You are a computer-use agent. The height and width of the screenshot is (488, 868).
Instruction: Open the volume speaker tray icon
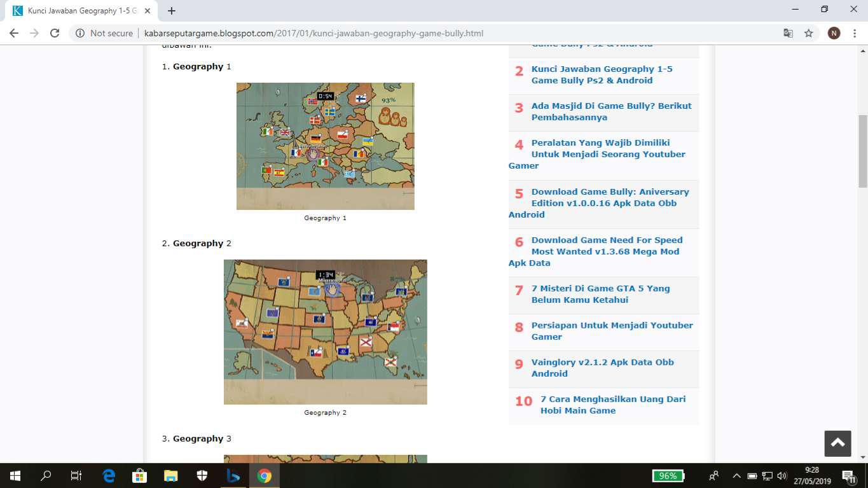point(782,476)
